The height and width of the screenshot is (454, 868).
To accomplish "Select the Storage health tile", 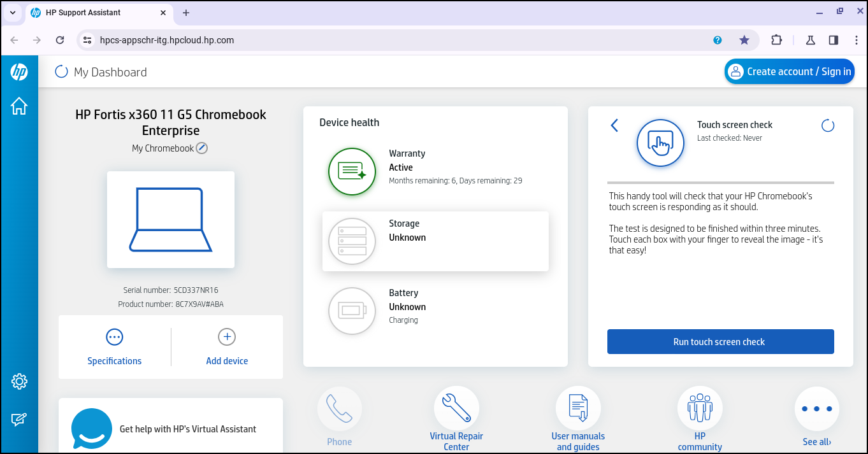I will pyautogui.click(x=435, y=241).
